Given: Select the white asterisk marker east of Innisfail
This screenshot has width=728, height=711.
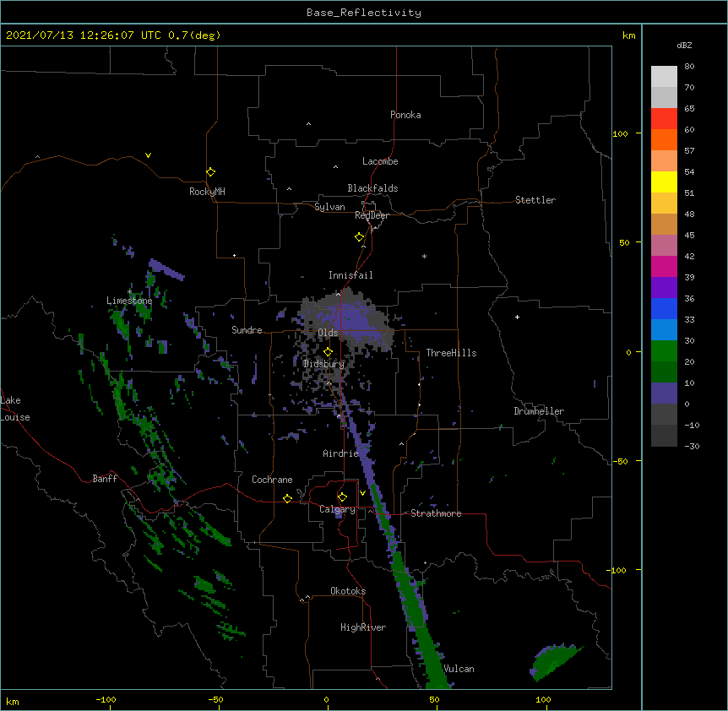Looking at the screenshot, I should point(424,256).
